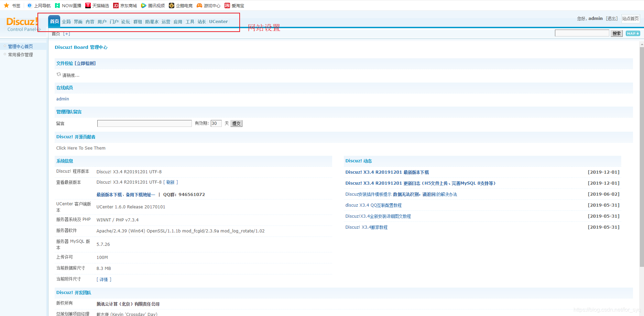Select 常用操作管理 in the sidebar
This screenshot has width=644, height=316.
(21, 54)
